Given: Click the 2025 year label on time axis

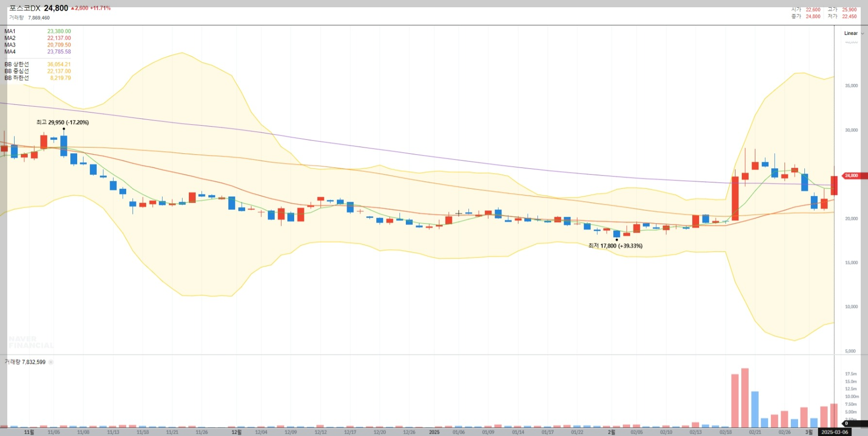Looking at the screenshot, I should 434,432.
